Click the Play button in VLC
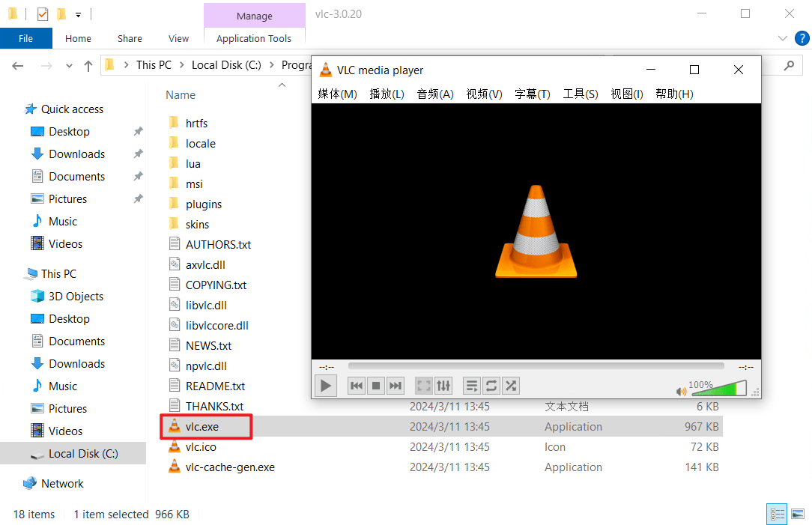The image size is (812, 525). pyautogui.click(x=325, y=385)
